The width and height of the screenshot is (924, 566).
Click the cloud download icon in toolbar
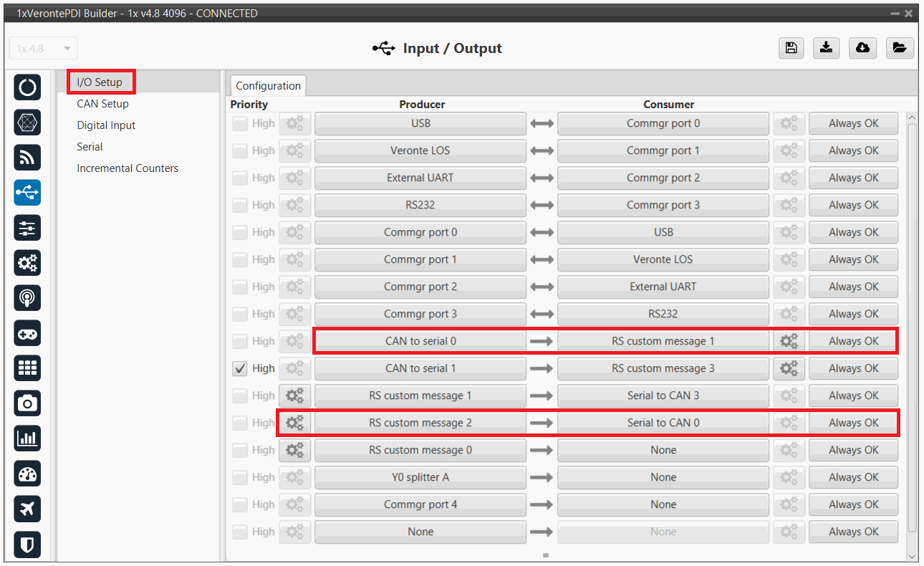tap(863, 48)
